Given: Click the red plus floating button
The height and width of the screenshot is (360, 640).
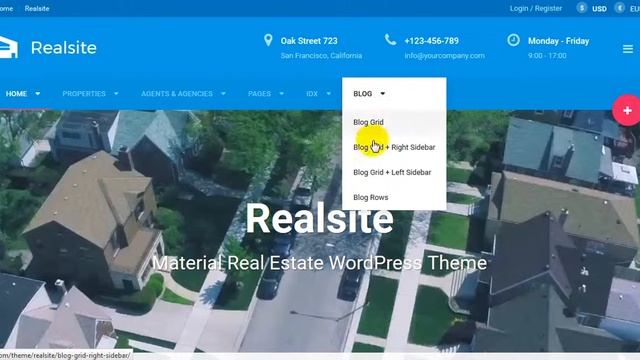Looking at the screenshot, I should point(627,110).
